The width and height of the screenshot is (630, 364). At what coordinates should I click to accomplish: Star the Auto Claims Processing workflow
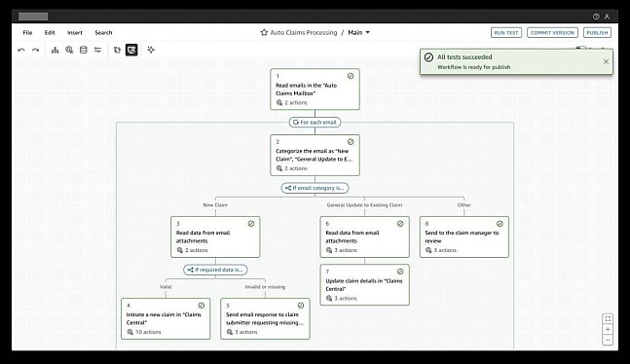click(264, 32)
